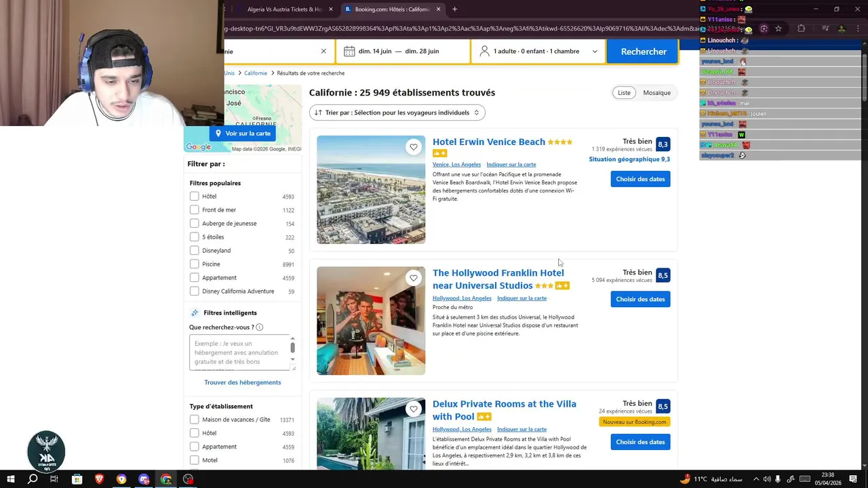The height and width of the screenshot is (488, 868).
Task: Close the Algeria Vs Austria Tickets tab
Action: (331, 9)
